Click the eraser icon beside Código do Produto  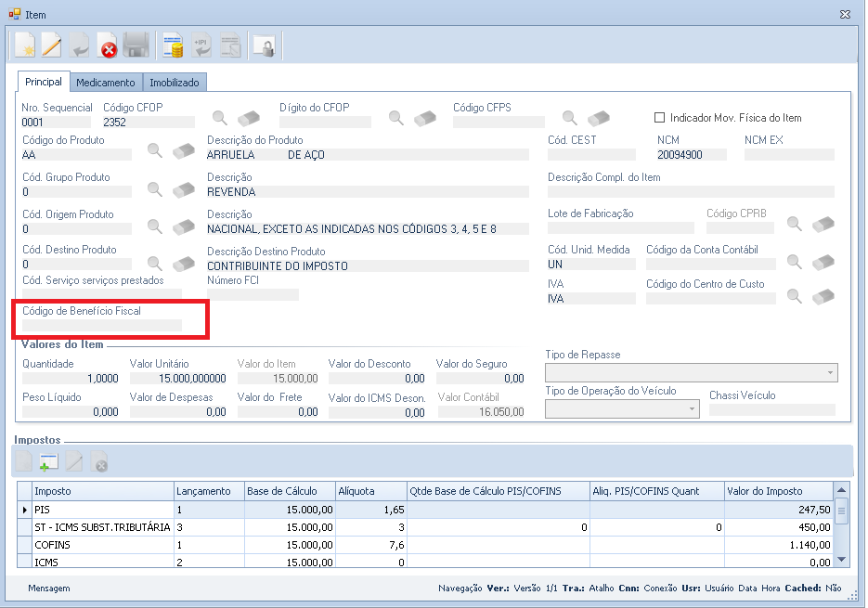point(184,151)
